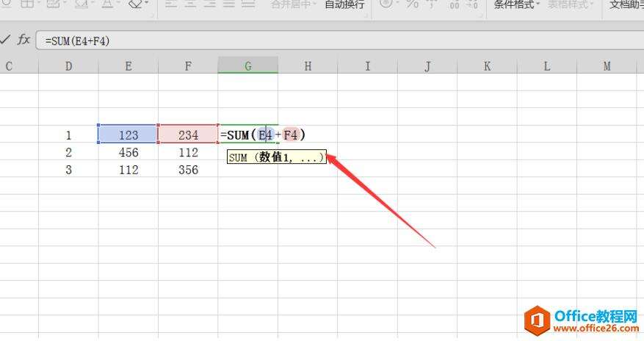Click the cell containing 456
Viewport: 644px width, 341px height.
coord(129,152)
